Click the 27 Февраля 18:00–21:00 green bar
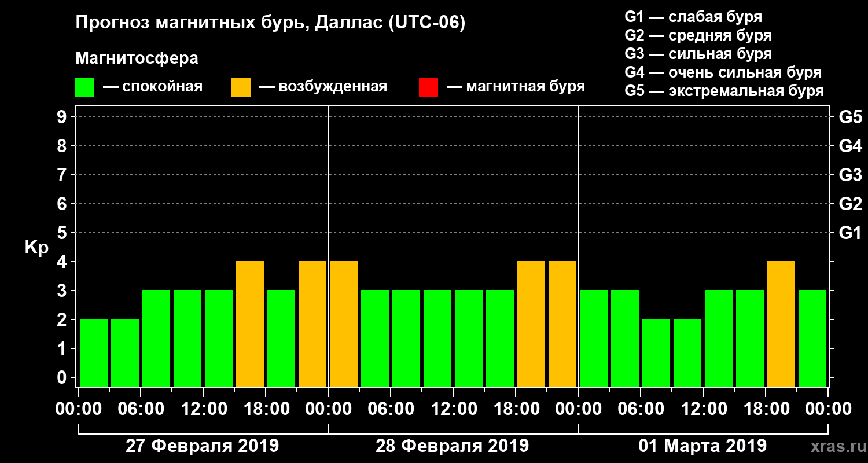 click(281, 338)
